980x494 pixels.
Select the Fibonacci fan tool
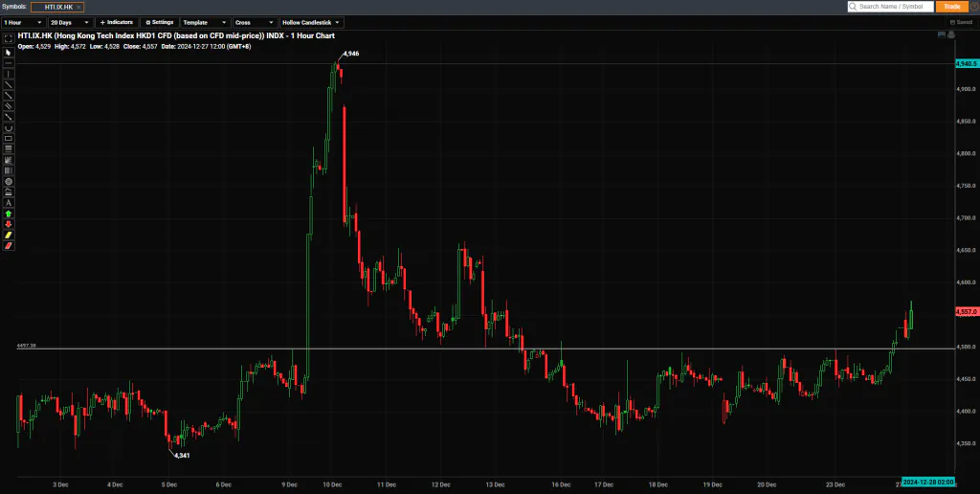pyautogui.click(x=9, y=160)
